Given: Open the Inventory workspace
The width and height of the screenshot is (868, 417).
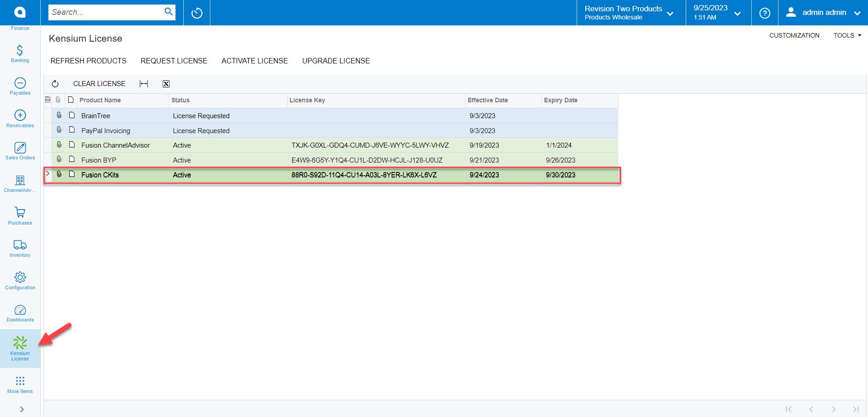Looking at the screenshot, I should pos(20,248).
